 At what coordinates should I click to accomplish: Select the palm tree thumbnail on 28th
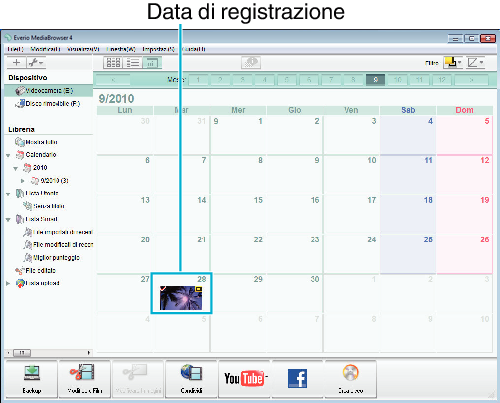(181, 298)
